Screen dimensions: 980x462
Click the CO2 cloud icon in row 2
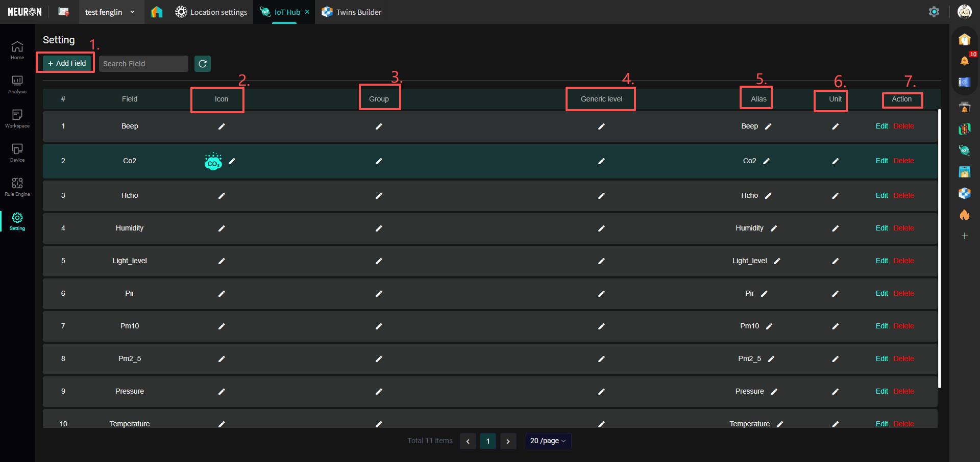pos(213,161)
